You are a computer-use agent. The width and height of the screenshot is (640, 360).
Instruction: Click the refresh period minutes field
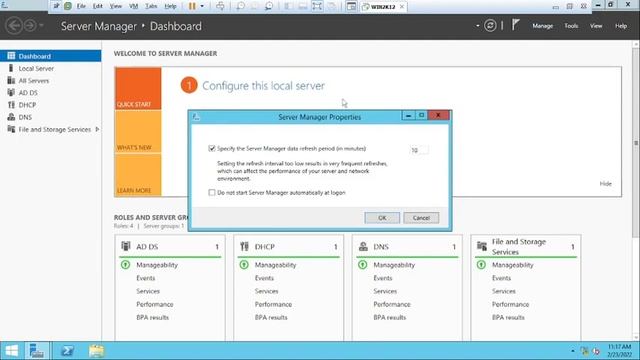tap(419, 150)
